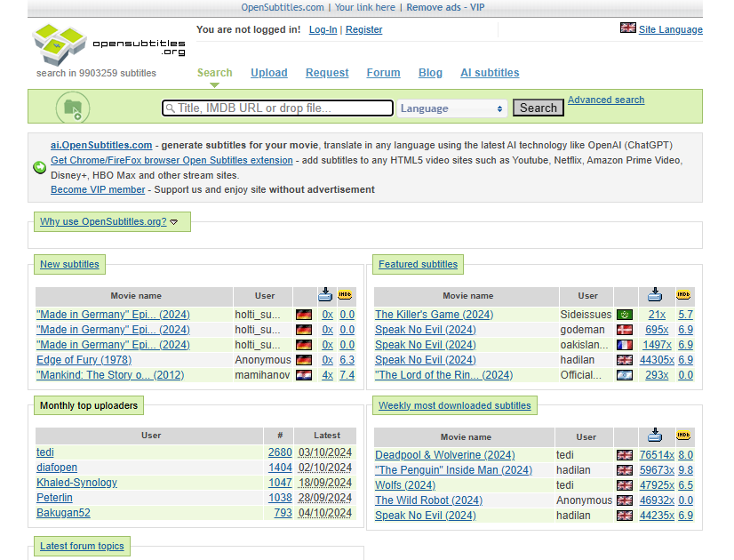Click the green arrow icon beside extension link

point(40,167)
